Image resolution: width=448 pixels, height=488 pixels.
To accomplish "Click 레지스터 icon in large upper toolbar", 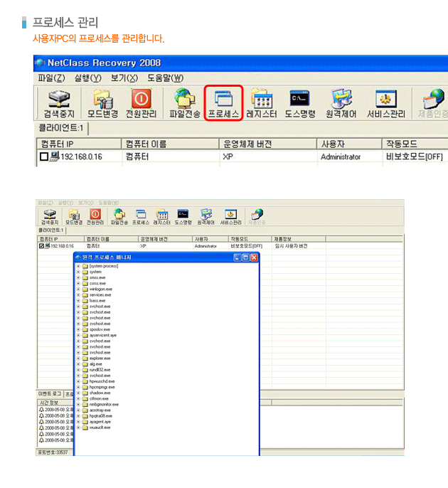I will [262, 104].
